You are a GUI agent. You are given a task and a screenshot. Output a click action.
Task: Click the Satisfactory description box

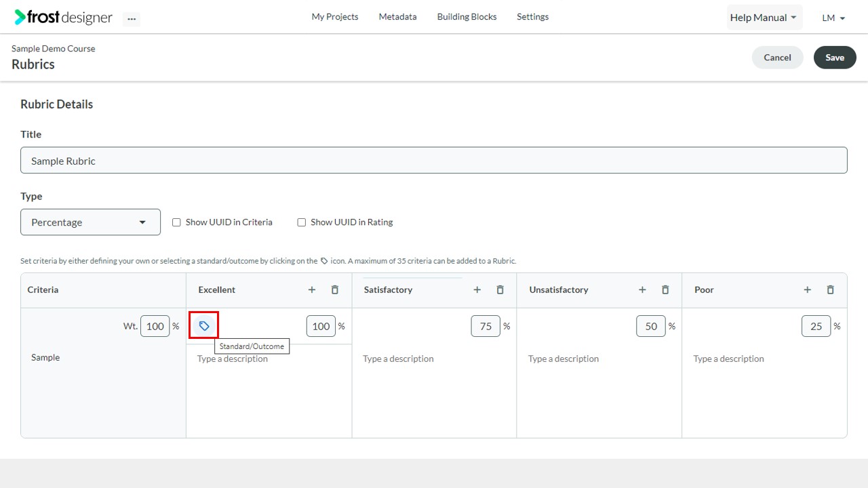pos(434,390)
